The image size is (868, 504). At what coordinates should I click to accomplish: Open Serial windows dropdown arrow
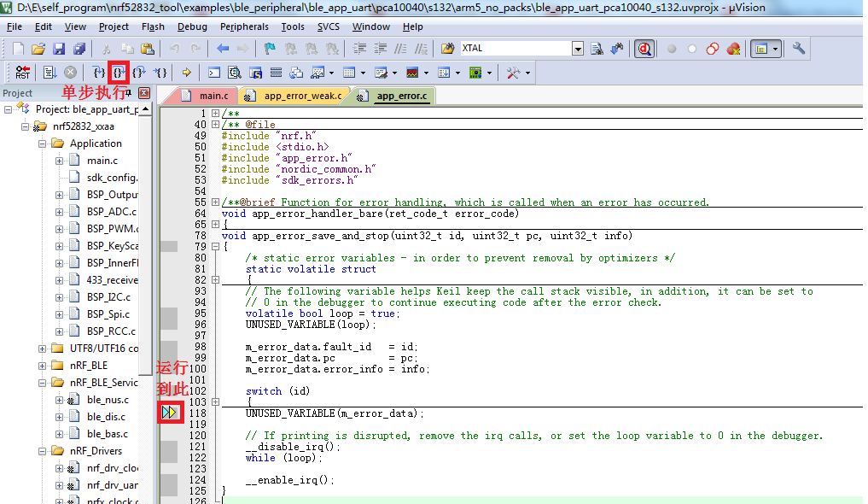tap(394, 73)
